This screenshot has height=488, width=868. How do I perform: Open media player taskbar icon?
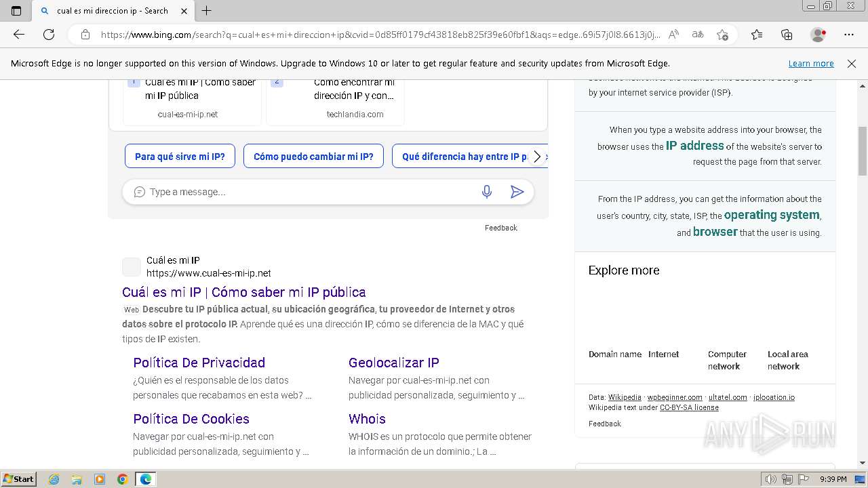[x=100, y=479]
